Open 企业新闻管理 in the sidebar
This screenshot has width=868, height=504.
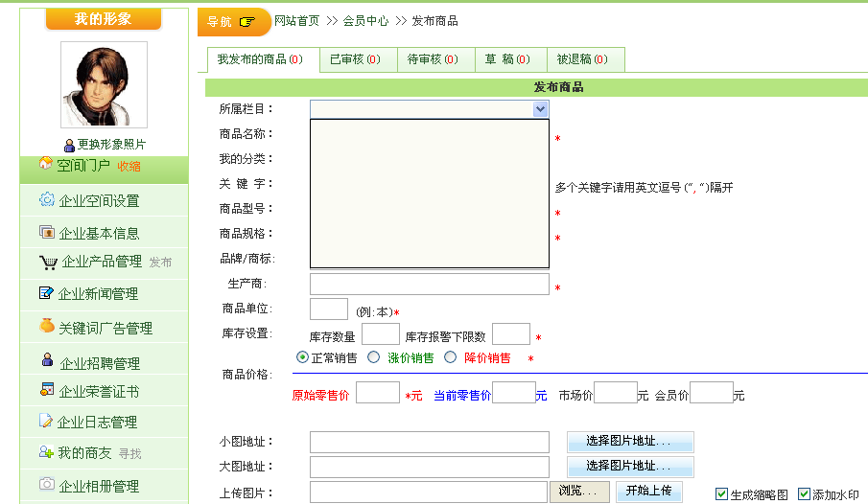[x=98, y=294]
